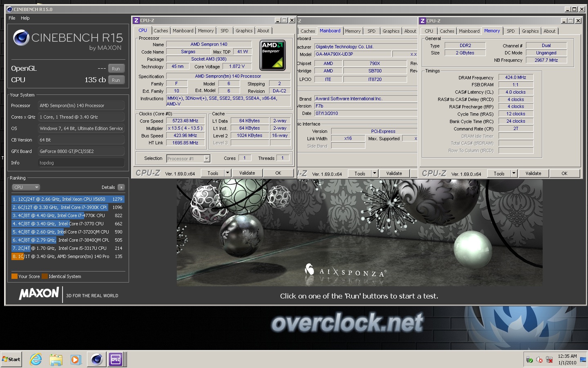Viewport: 588px width, 368px height.
Task: Run the OpenGL test
Action: tap(116, 69)
